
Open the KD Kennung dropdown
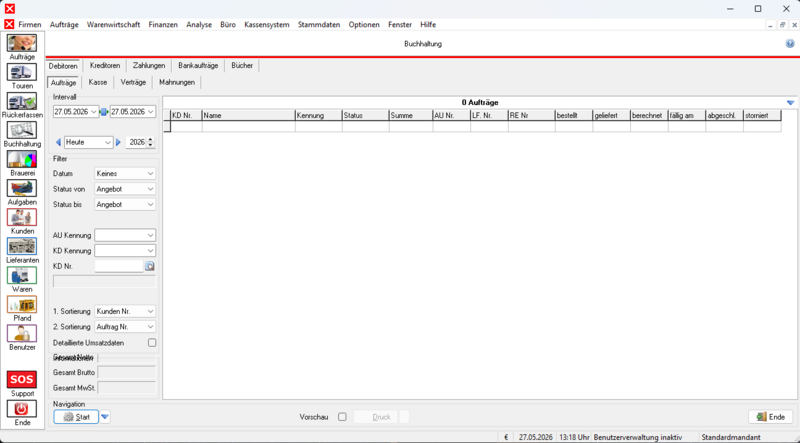tap(151, 251)
